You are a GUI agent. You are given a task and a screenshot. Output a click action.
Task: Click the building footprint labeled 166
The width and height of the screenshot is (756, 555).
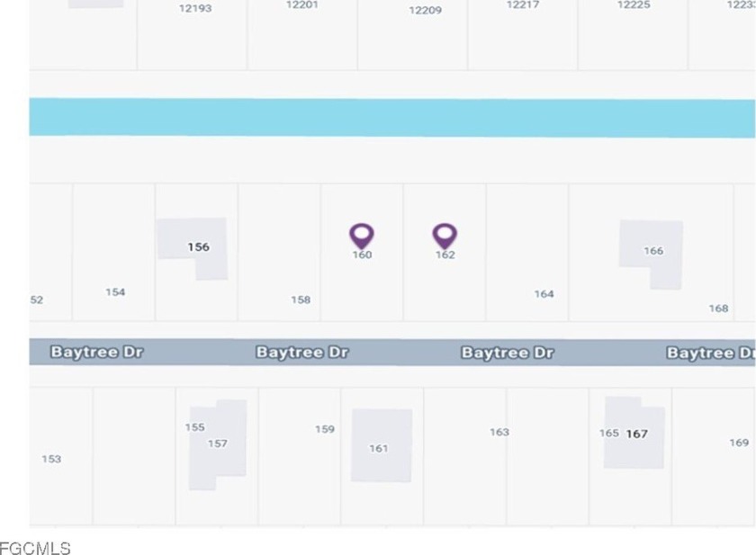(652, 251)
